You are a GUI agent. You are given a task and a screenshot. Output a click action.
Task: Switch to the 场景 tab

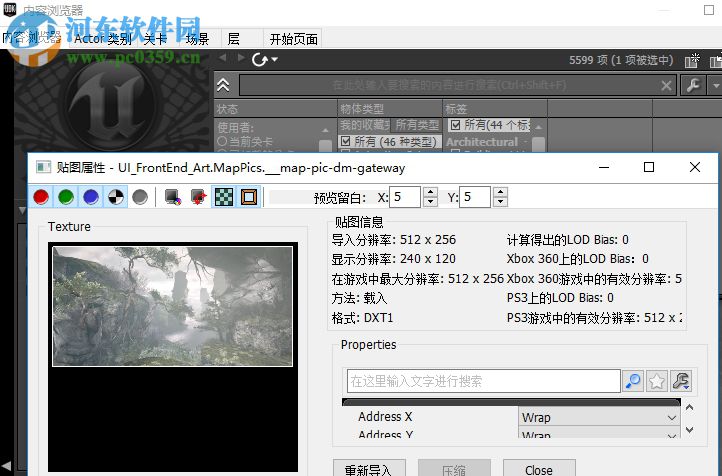(198, 39)
